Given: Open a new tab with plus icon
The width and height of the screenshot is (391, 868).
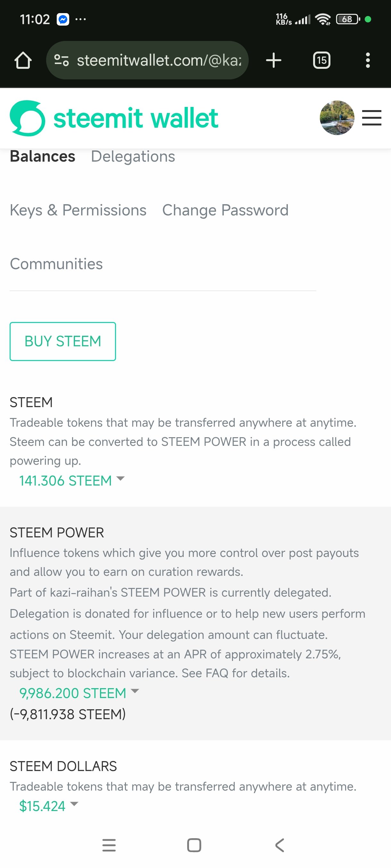Looking at the screenshot, I should click(x=274, y=60).
